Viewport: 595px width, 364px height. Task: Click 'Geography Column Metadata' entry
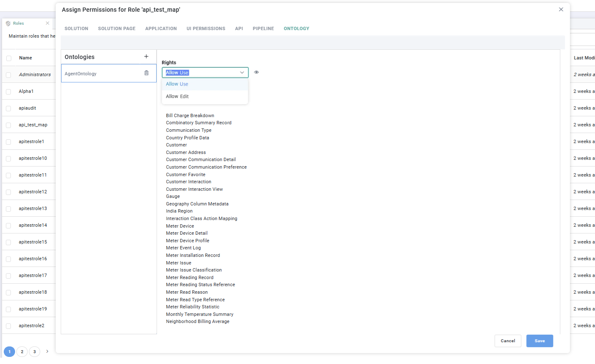click(197, 204)
